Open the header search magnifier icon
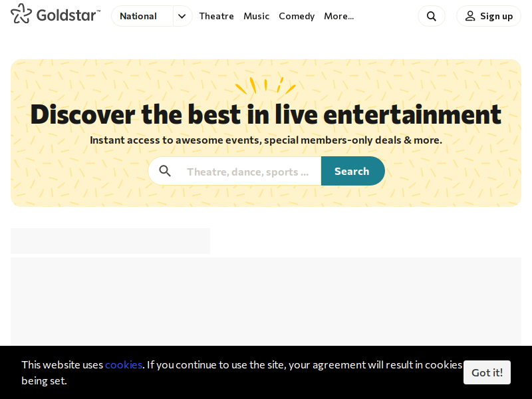Image resolution: width=532 pixels, height=399 pixels. pos(431,16)
